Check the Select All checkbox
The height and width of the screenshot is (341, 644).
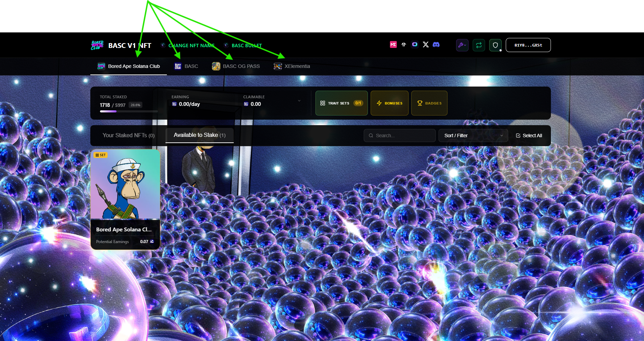pyautogui.click(x=518, y=136)
